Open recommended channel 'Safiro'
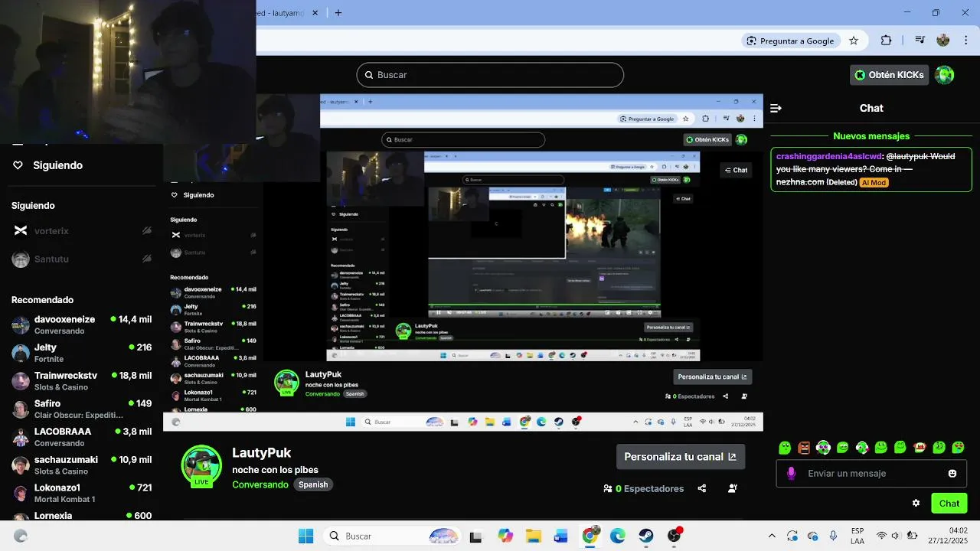 (x=81, y=409)
